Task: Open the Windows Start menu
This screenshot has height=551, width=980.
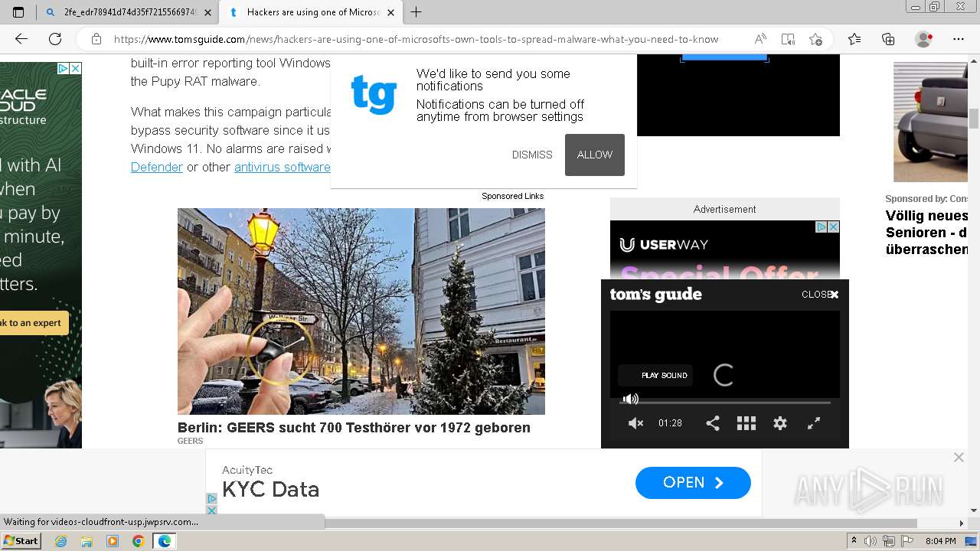Action: pyautogui.click(x=21, y=541)
